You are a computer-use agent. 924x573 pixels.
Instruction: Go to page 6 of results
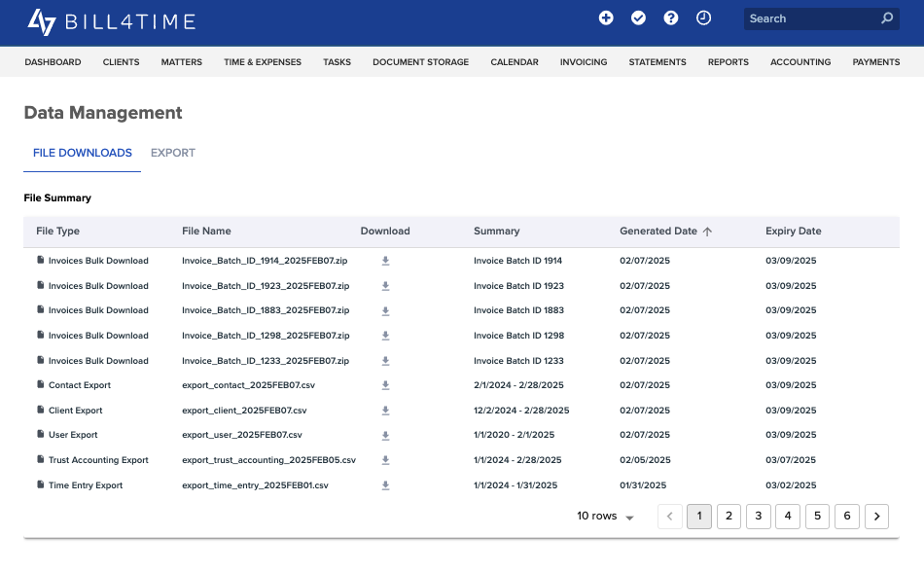(847, 517)
